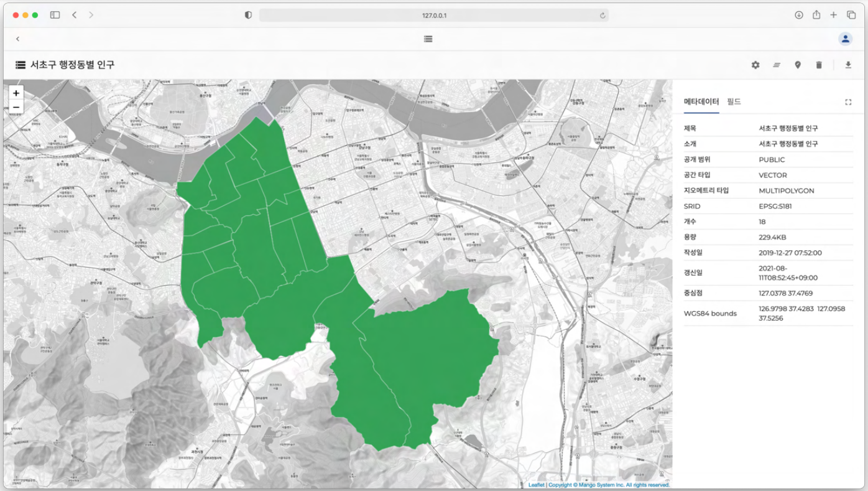868x491 pixels.
Task: Open the layer settings gear icon
Action: (x=755, y=65)
